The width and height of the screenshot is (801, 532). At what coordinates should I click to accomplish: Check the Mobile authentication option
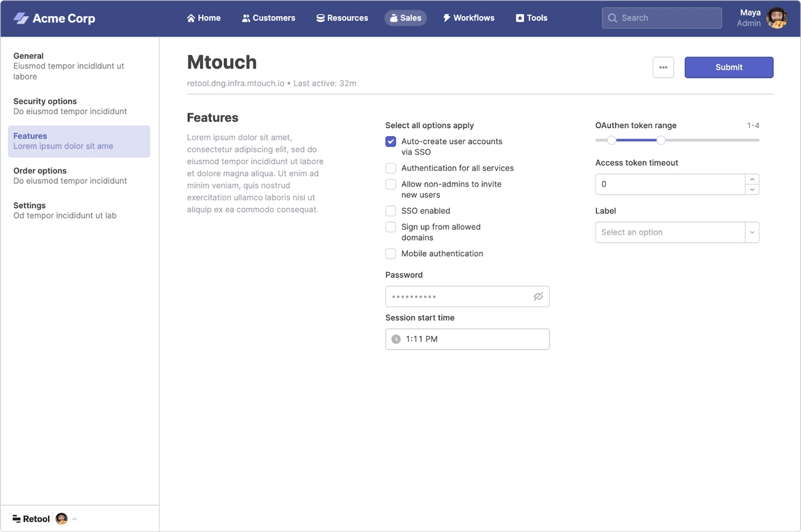pyautogui.click(x=390, y=253)
